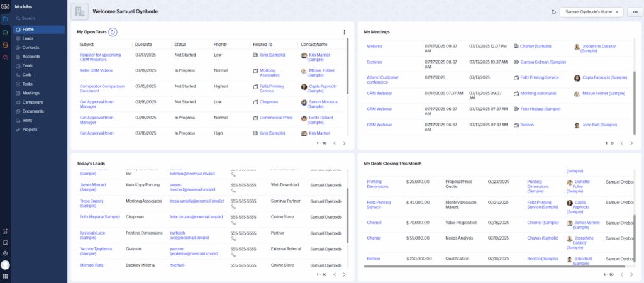Click the user profile avatar

coord(5,265)
